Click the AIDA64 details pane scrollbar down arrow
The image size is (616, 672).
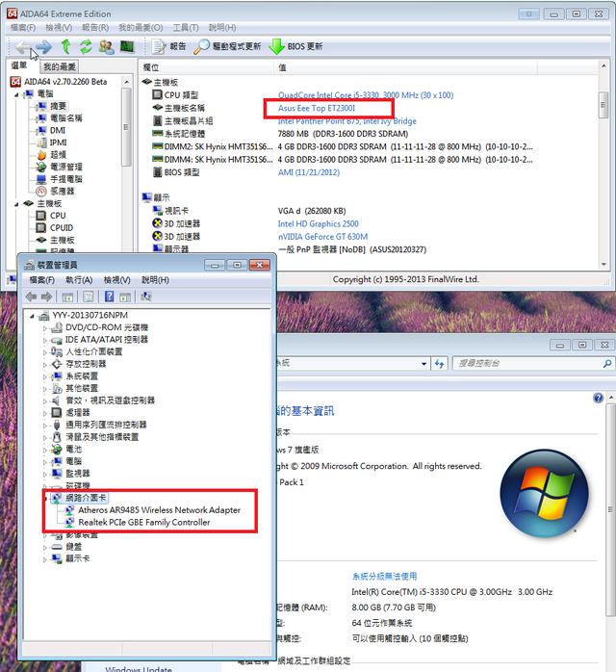click(603, 264)
